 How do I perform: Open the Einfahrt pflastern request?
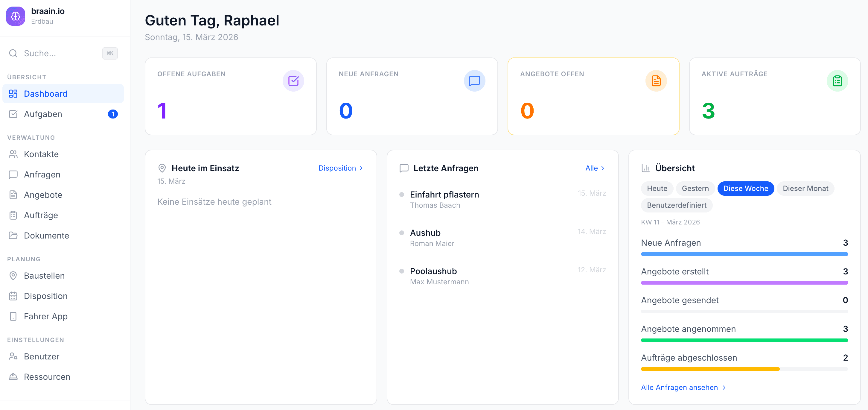click(x=444, y=194)
